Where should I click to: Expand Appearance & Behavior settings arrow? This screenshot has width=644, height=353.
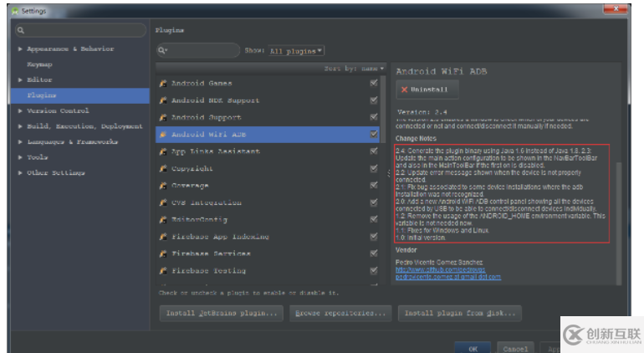coord(20,49)
